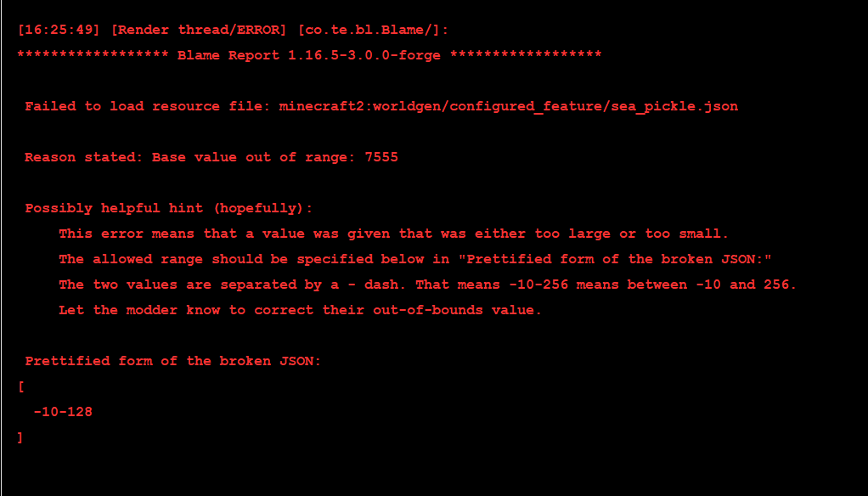The image size is (868, 496).
Task: Click the [Render thread/ERROR] tag
Action: pyautogui.click(x=199, y=30)
